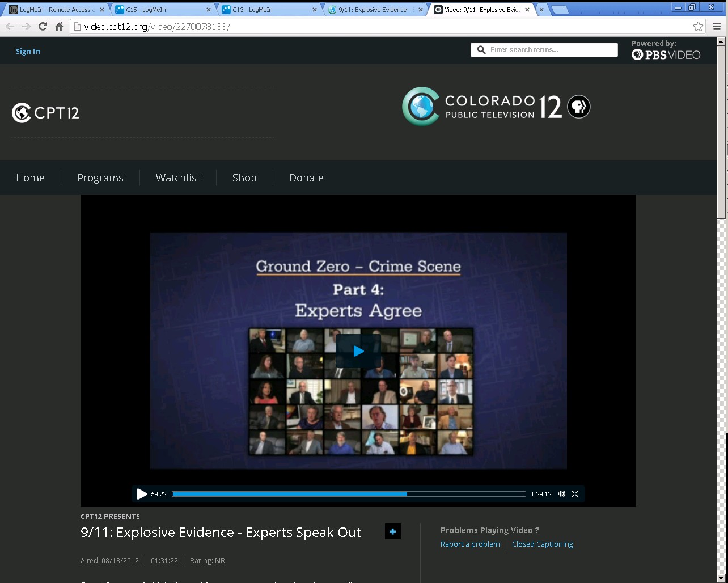Viewport: 728px width, 583px height.
Task: Open the Chrome menu icon
Action: [717, 26]
